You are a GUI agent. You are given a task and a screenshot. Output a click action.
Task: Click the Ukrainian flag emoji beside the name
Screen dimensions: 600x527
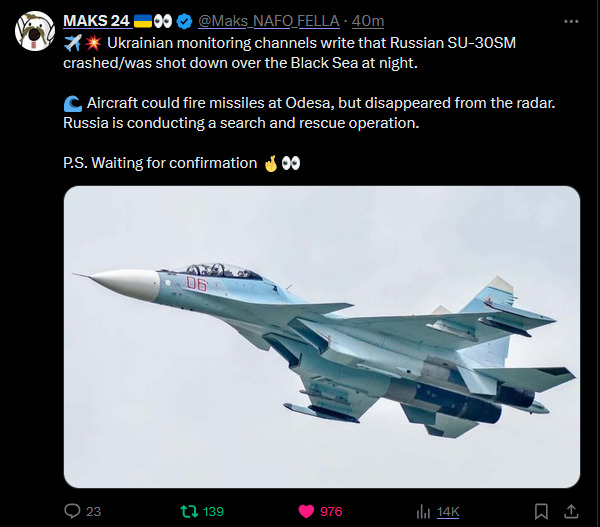pyautogui.click(x=142, y=21)
